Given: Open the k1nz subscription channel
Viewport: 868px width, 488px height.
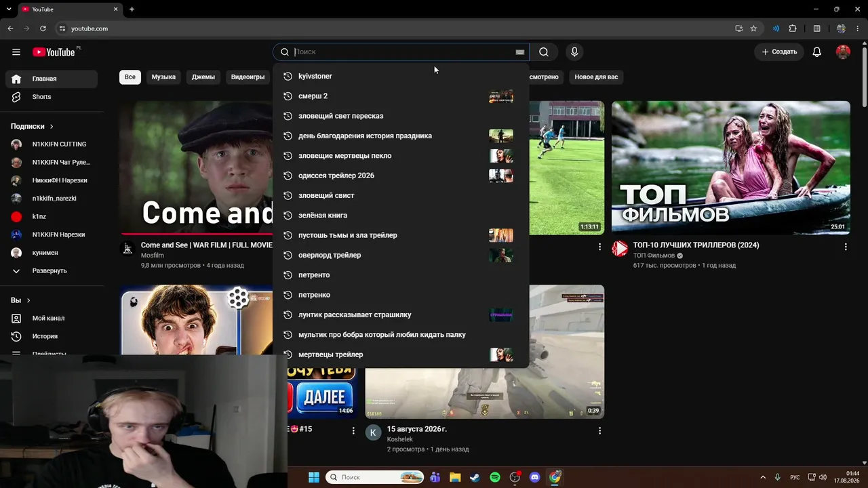Looking at the screenshot, I should (x=52, y=217).
